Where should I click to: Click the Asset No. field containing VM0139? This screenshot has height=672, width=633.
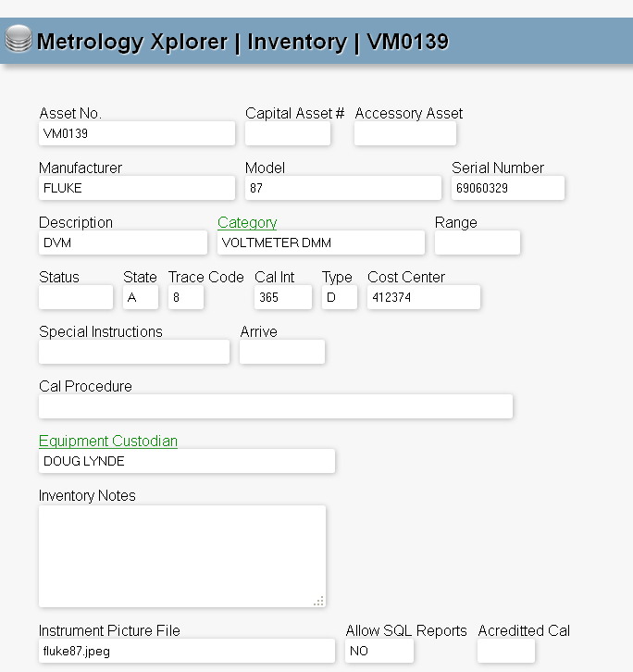click(137, 133)
